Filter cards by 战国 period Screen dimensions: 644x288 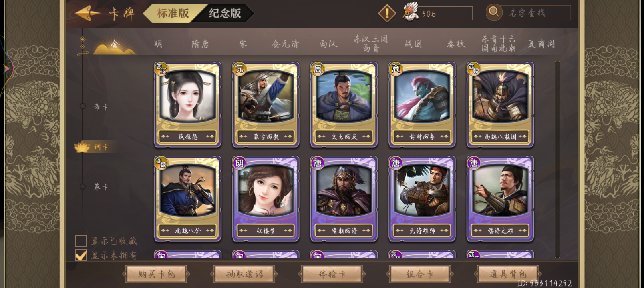pyautogui.click(x=413, y=44)
